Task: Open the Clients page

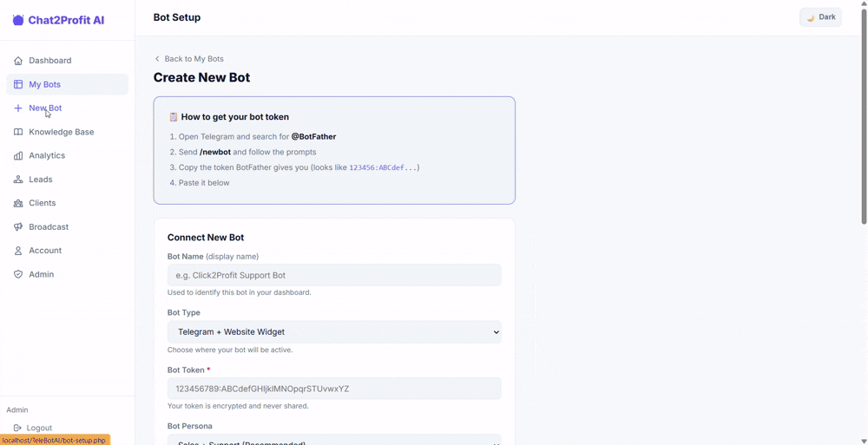Action: pyautogui.click(x=67, y=203)
